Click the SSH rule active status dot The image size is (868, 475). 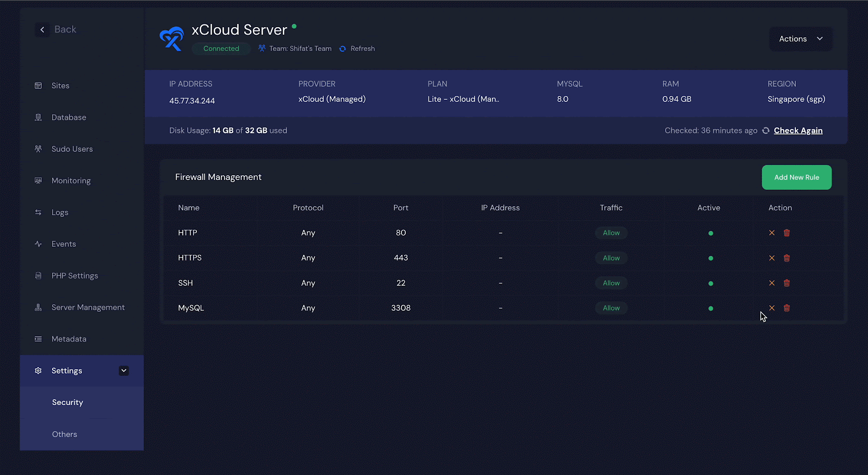tap(711, 284)
